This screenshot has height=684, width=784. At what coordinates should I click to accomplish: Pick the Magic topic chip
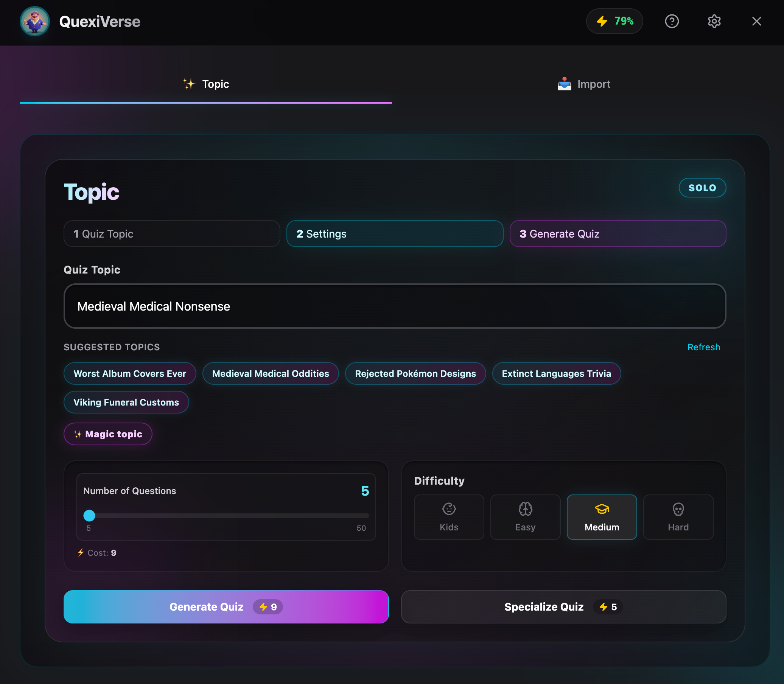tap(108, 434)
